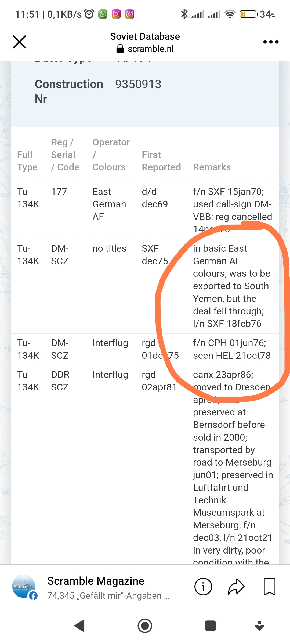
Task: Tap construction number 9350913
Action: tap(138, 84)
